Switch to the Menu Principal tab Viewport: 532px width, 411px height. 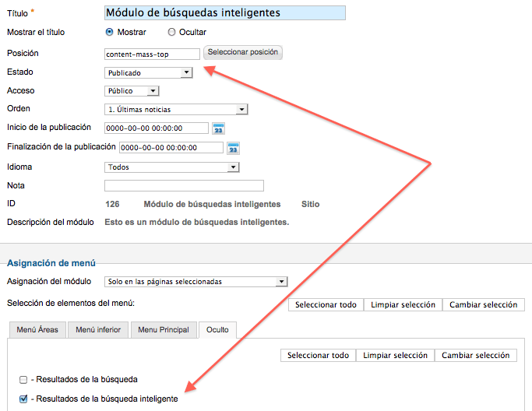coord(164,329)
